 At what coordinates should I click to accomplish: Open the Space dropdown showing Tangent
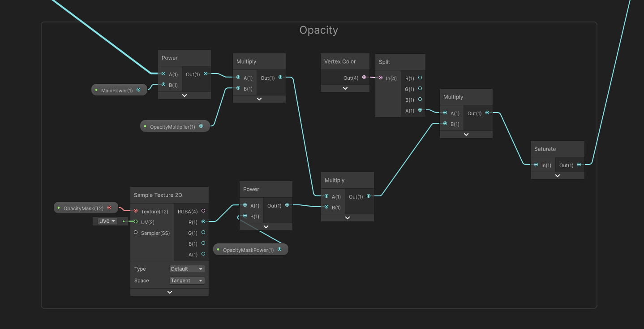click(x=187, y=281)
